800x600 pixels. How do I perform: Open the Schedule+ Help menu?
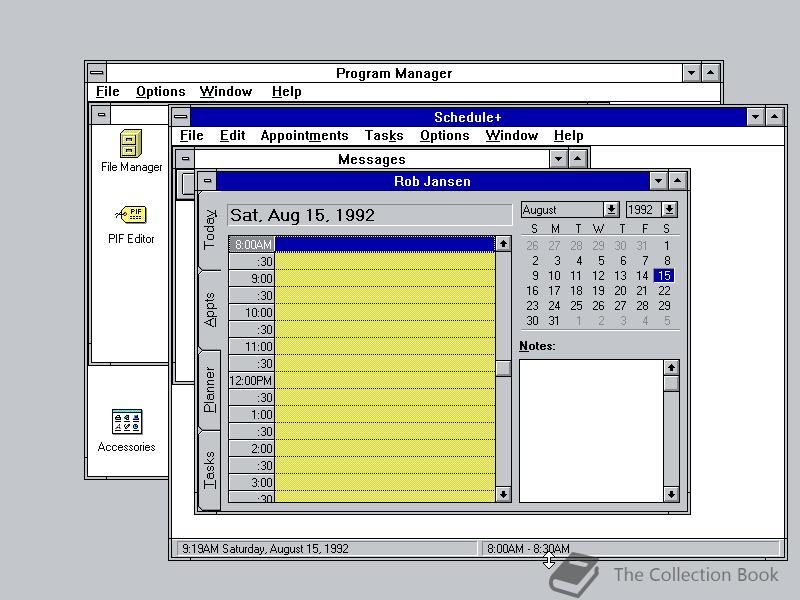point(568,135)
